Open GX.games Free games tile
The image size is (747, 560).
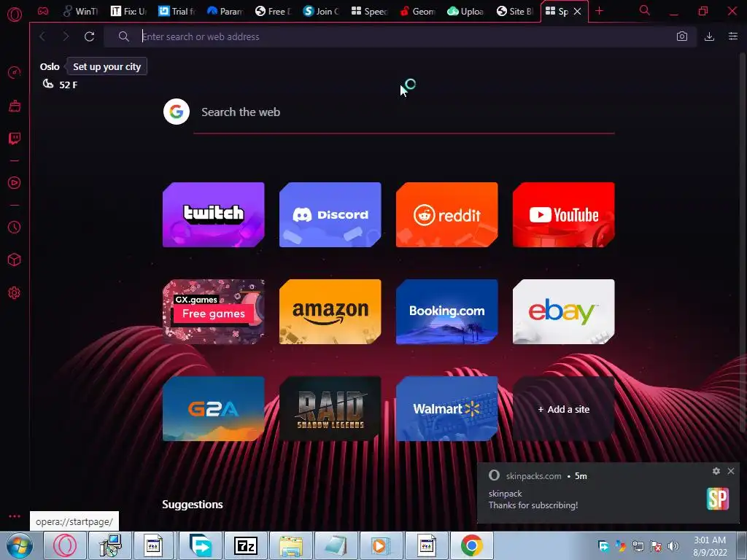(x=214, y=312)
